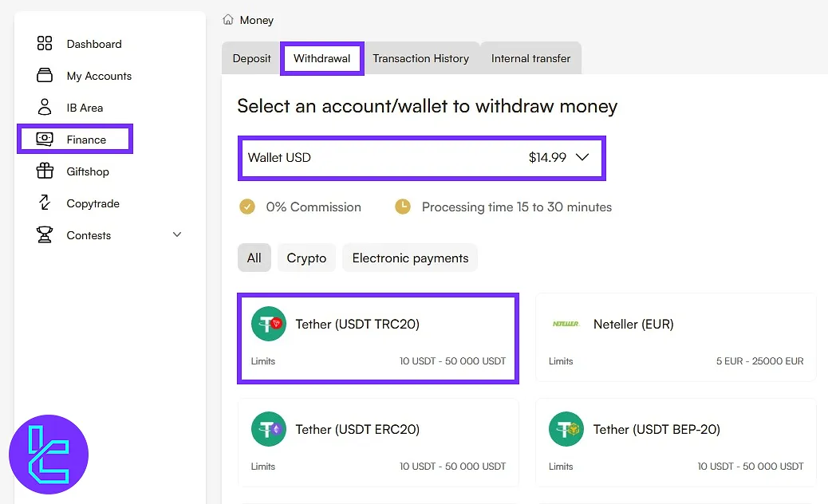The image size is (828, 504).
Task: Click the $14.99 wallet balance
Action: coord(547,157)
